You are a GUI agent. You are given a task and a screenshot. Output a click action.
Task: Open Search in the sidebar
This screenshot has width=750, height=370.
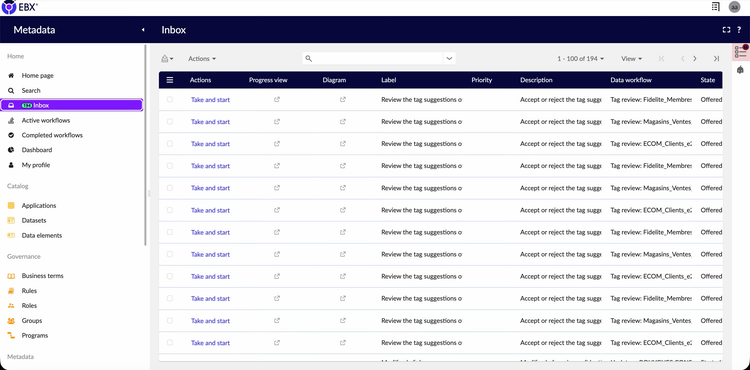pyautogui.click(x=31, y=90)
